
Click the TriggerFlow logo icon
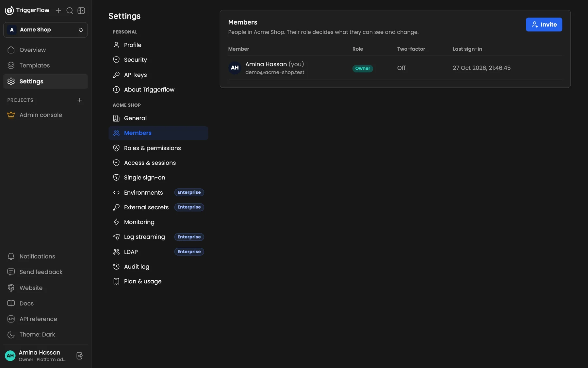tap(9, 10)
